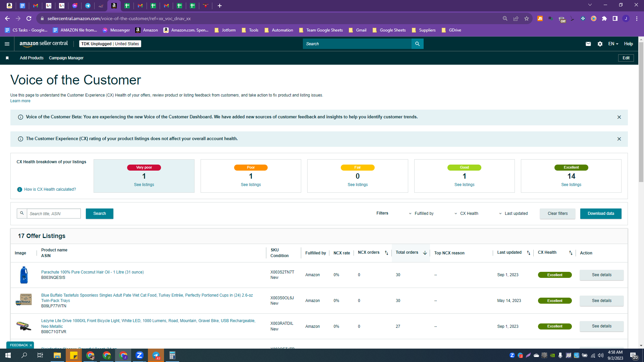Click the info icon beside How is CX Health calculated

coord(19,189)
